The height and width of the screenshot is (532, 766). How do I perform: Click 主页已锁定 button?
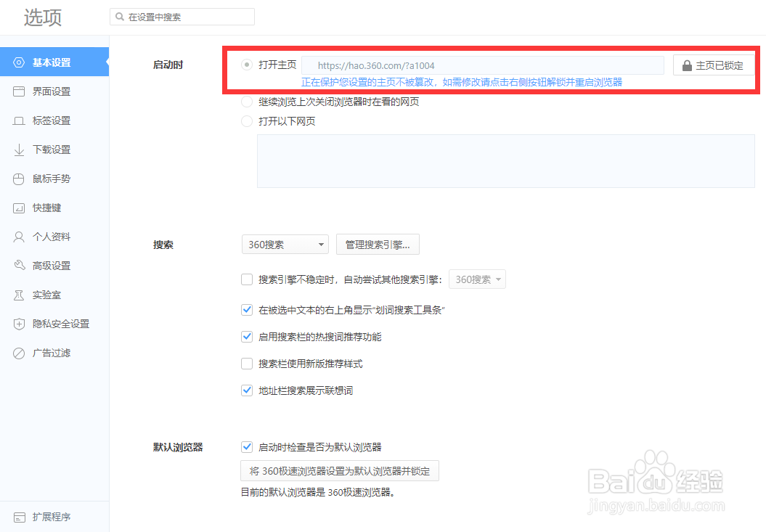pos(713,65)
